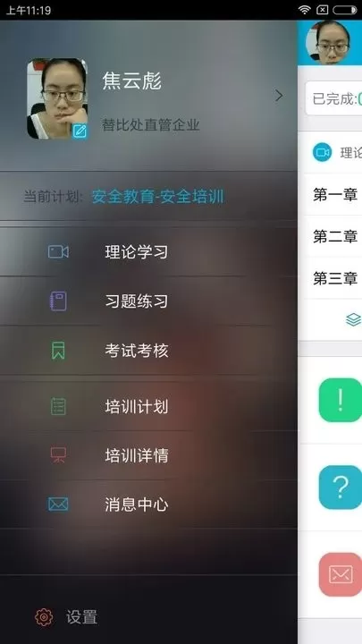The image size is (362, 644).
Task: Open 第二章 chapter entry
Action: 335,236
